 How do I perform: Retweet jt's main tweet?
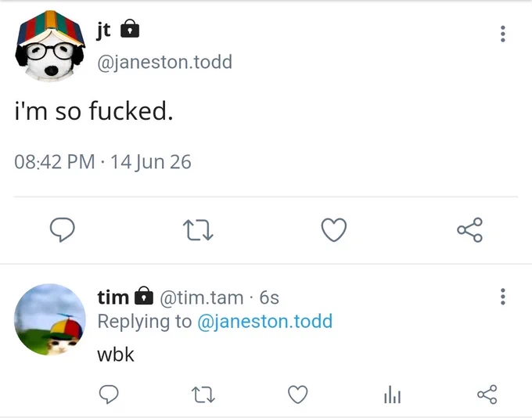pyautogui.click(x=198, y=230)
